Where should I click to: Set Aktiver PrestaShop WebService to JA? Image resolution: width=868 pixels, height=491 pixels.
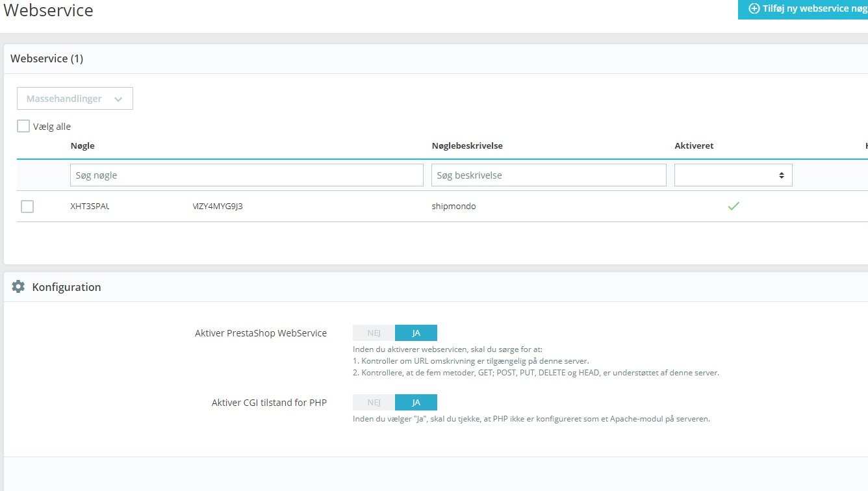click(416, 333)
